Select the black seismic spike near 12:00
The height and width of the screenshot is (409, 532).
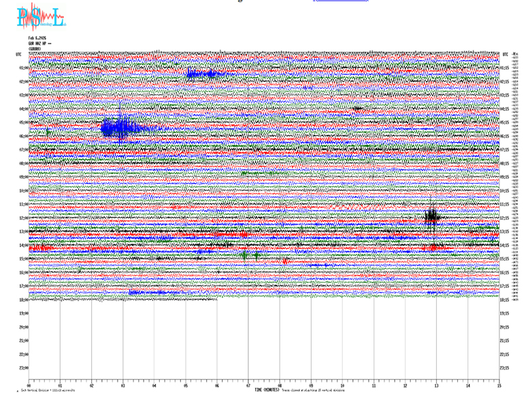tap(431, 216)
